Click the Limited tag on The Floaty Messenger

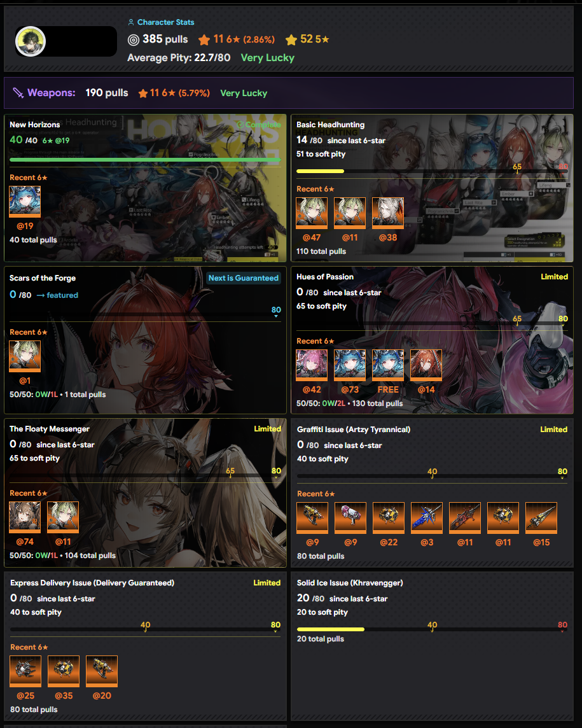point(267,429)
